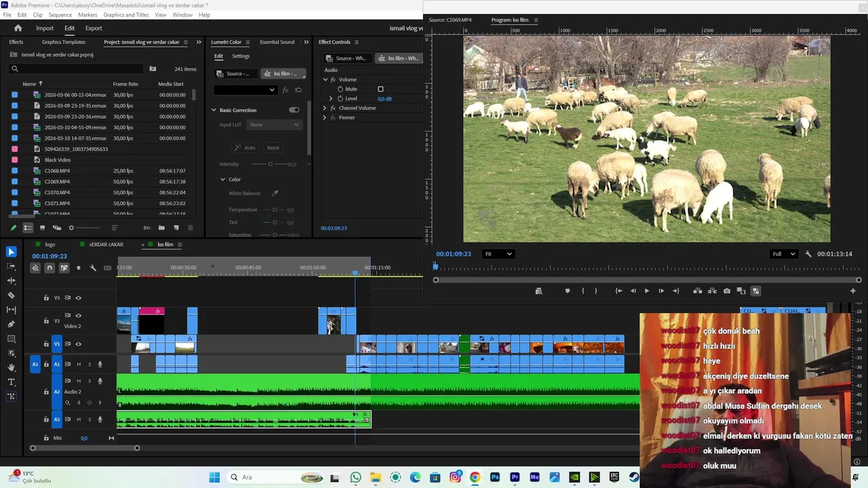This screenshot has height=488, width=868.
Task: Switch to the Export workspace tab
Action: tap(94, 28)
